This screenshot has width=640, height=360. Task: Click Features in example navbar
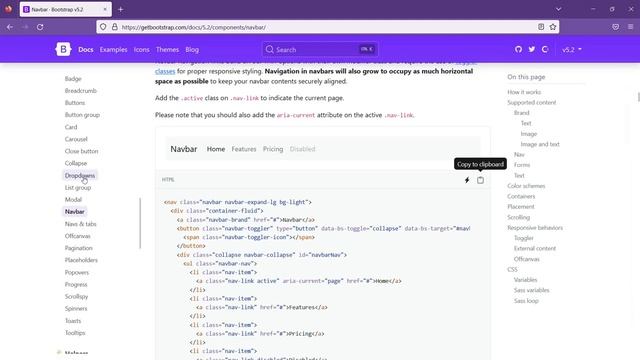click(x=244, y=149)
